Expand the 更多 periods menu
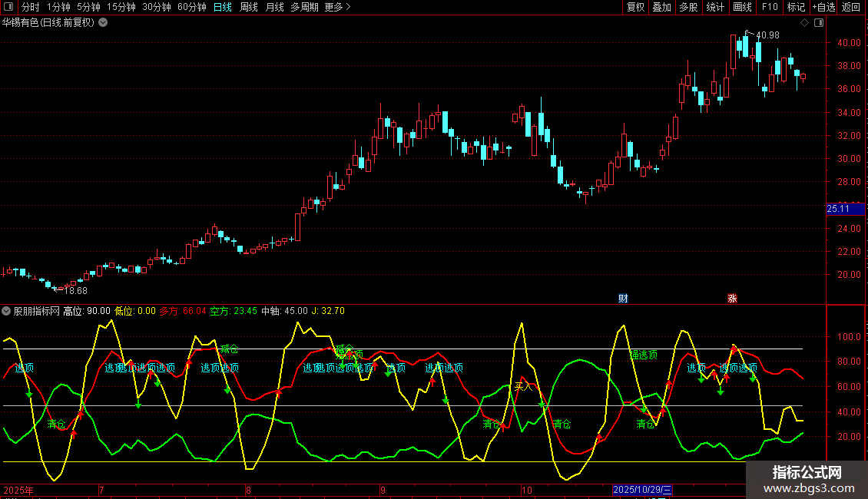Image resolution: width=868 pixels, height=499 pixels. [x=337, y=7]
